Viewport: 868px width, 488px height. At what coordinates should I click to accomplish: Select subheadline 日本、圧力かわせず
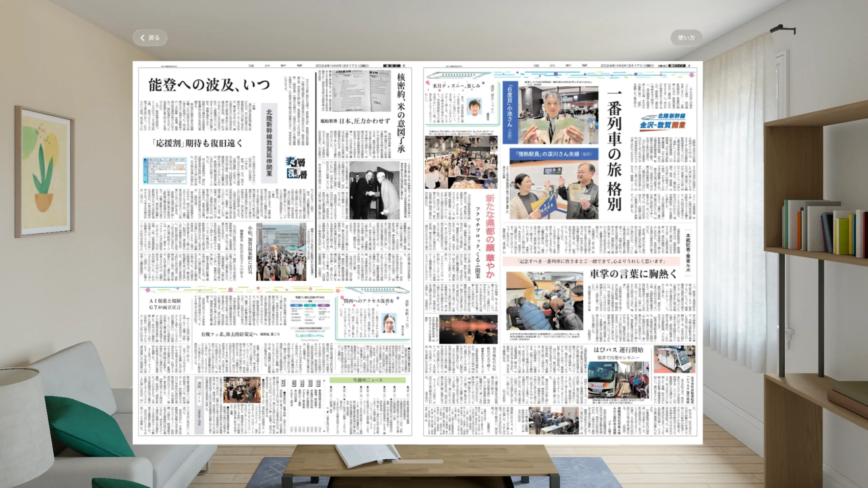pyautogui.click(x=364, y=121)
